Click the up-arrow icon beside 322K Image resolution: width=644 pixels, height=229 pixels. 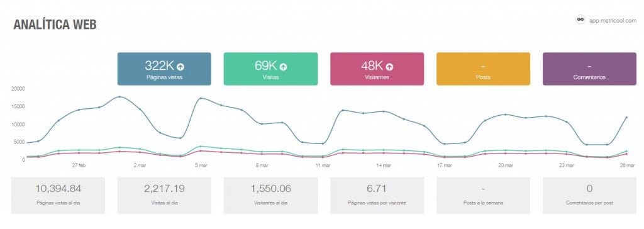pyautogui.click(x=180, y=66)
